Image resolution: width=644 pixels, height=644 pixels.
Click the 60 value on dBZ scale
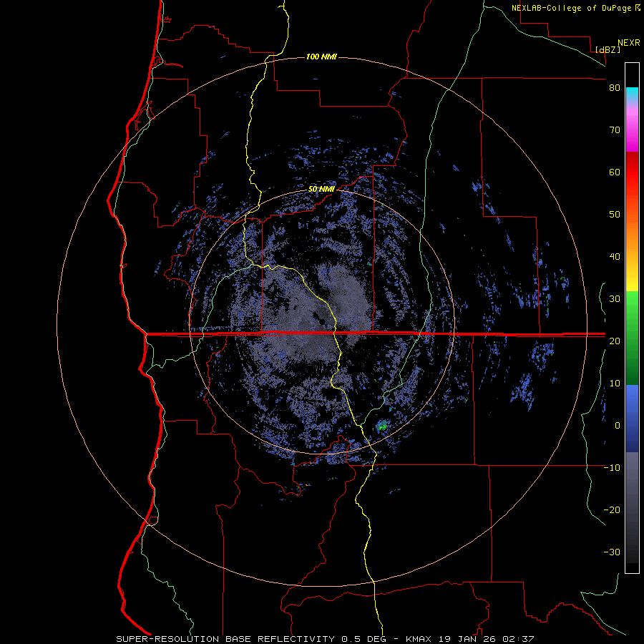pos(615,172)
